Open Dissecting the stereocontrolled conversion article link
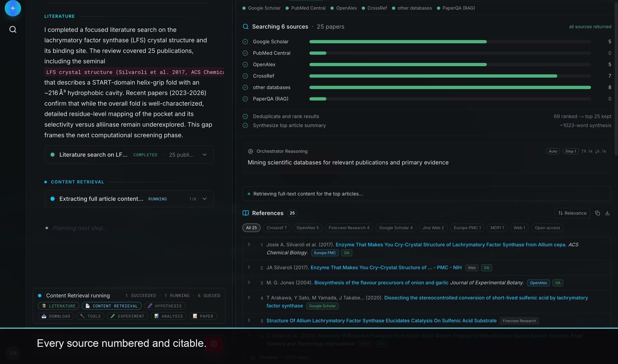 pos(427,301)
